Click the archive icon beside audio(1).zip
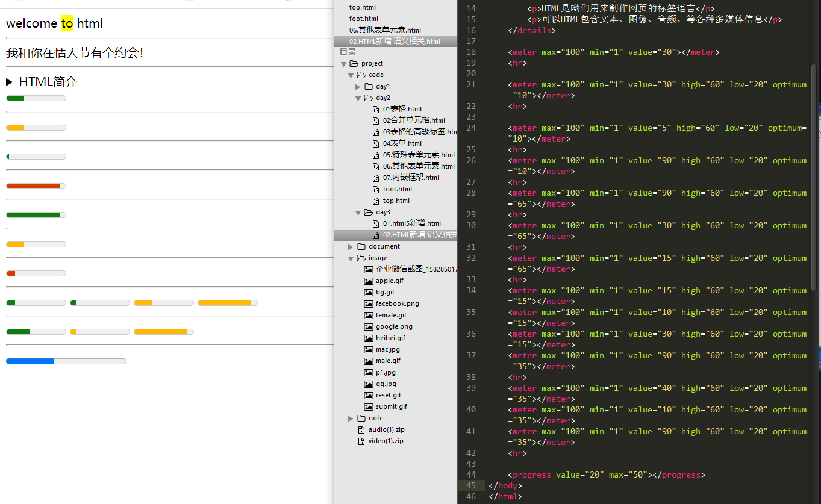 [x=361, y=429]
